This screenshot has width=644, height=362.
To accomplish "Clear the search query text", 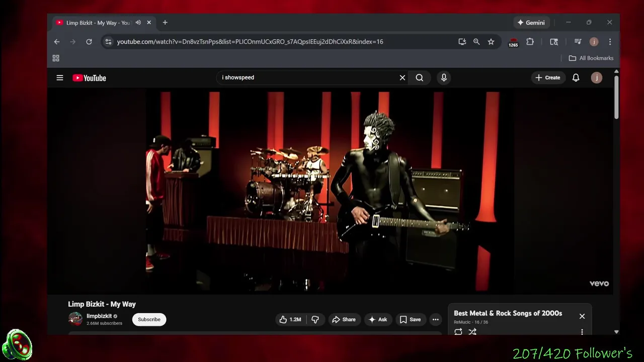I will [403, 77].
